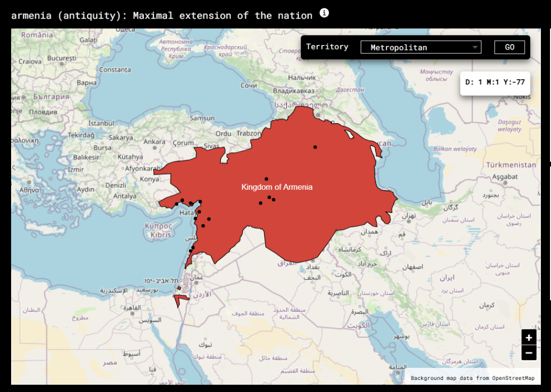Click the Territory label text

tap(327, 47)
